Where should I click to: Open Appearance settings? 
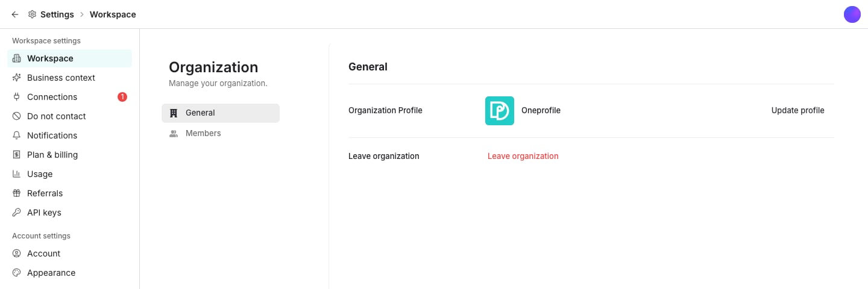tap(69, 273)
